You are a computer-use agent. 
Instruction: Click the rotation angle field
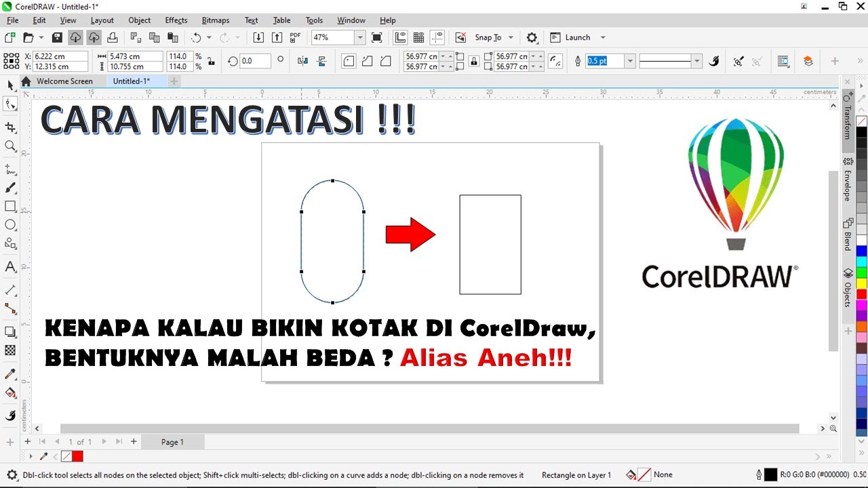tap(255, 61)
